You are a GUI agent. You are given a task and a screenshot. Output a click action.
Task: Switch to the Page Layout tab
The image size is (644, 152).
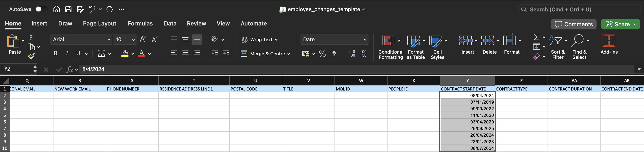point(100,24)
